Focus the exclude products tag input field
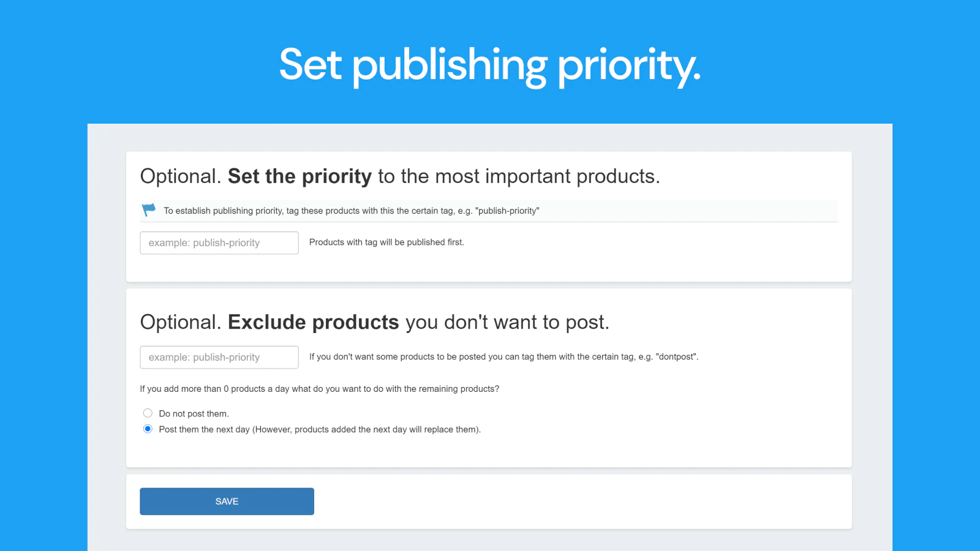980x551 pixels. coord(219,357)
